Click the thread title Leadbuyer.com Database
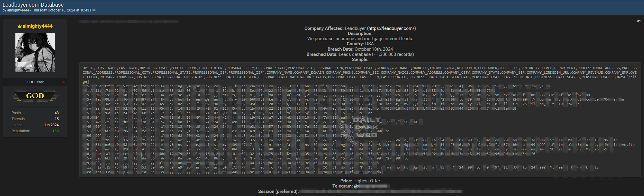 coord(33,5)
